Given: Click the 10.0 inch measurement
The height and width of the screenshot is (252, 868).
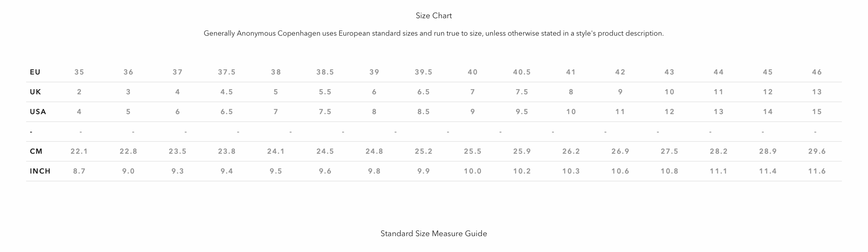Looking at the screenshot, I should point(472,171).
